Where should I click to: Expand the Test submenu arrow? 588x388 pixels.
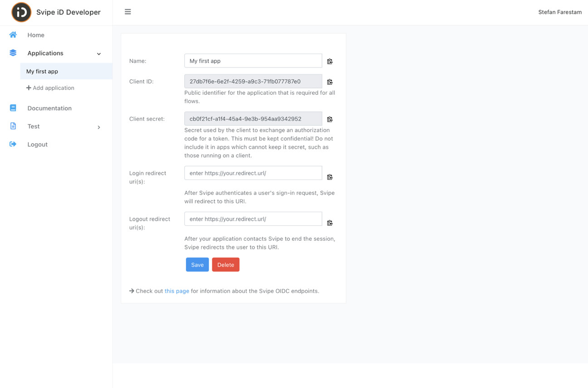tap(99, 127)
